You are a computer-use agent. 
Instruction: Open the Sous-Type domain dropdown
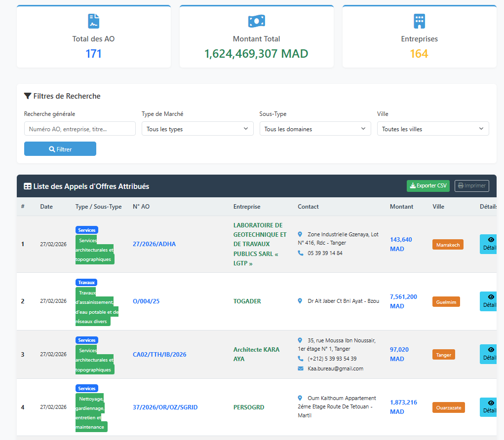click(315, 129)
